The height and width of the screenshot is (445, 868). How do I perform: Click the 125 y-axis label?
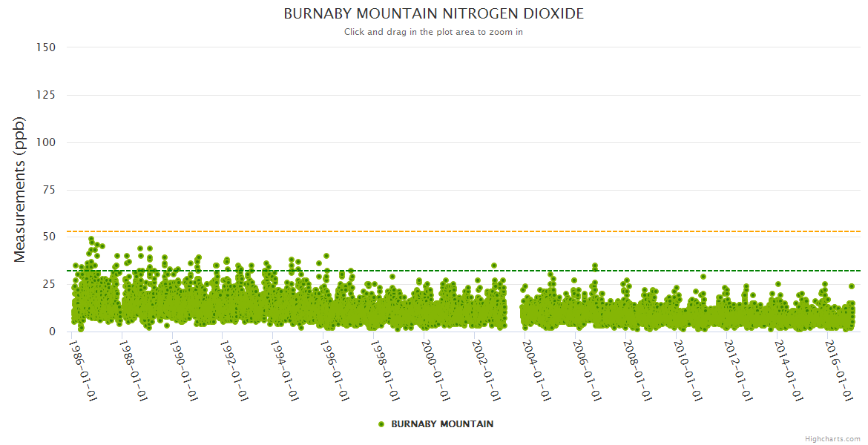46,95
